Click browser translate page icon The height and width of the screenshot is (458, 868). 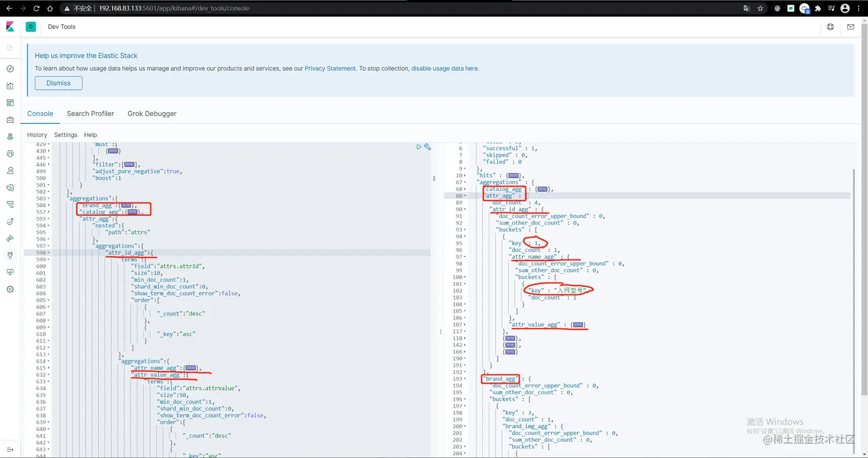[x=746, y=9]
